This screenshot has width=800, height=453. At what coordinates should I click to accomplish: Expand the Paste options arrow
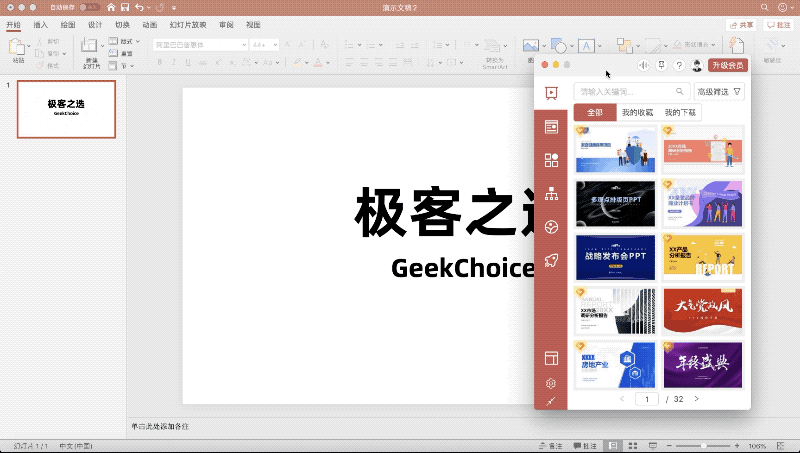29,46
